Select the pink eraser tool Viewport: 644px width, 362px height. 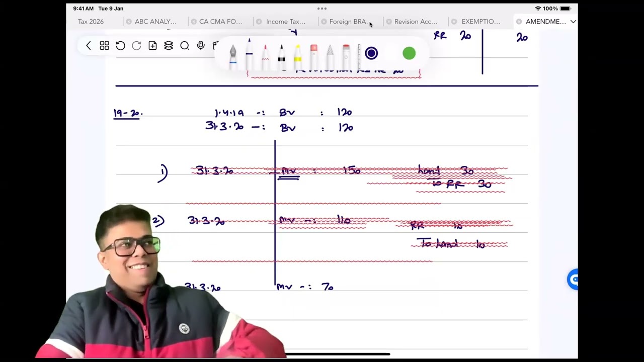click(313, 56)
